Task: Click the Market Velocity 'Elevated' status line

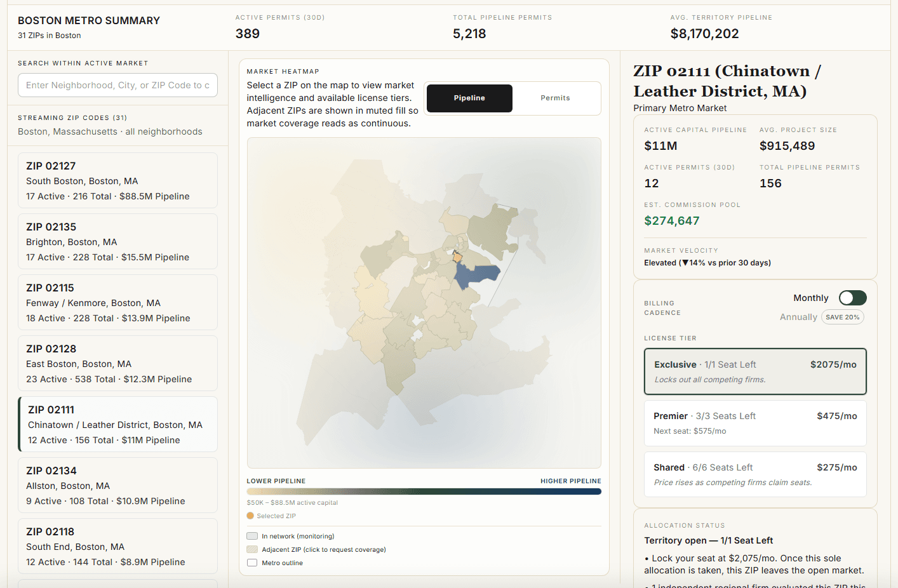Action: [707, 263]
